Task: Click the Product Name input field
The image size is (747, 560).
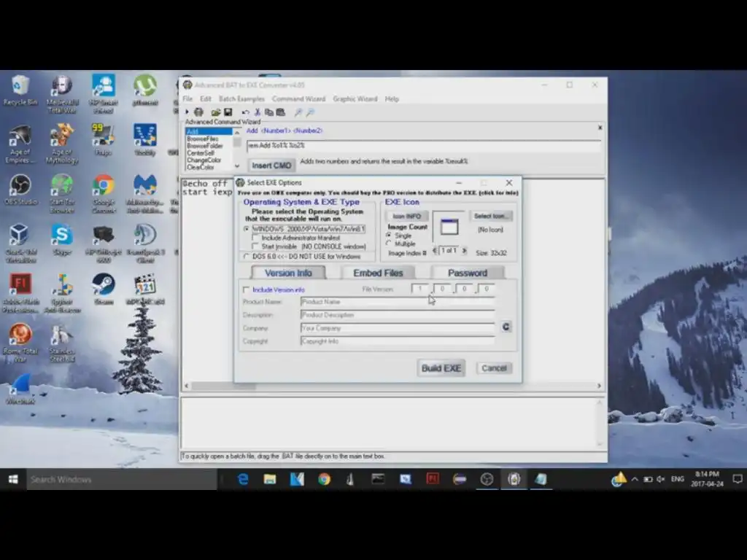Action: coord(398,301)
